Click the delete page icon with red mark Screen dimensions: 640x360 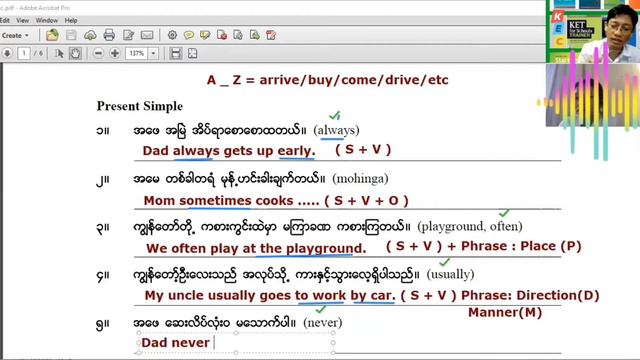coord(222,35)
